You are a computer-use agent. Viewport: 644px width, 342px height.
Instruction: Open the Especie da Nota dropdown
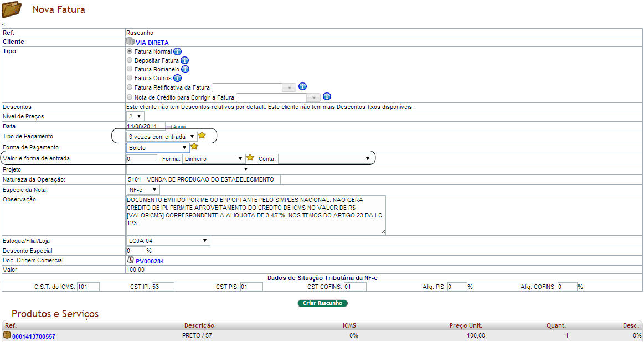tap(143, 190)
